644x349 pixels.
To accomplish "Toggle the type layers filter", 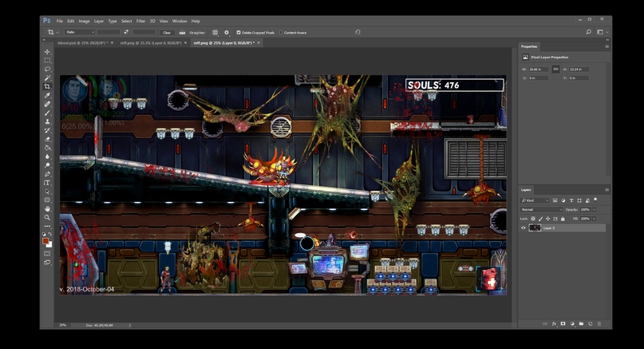I will click(571, 200).
